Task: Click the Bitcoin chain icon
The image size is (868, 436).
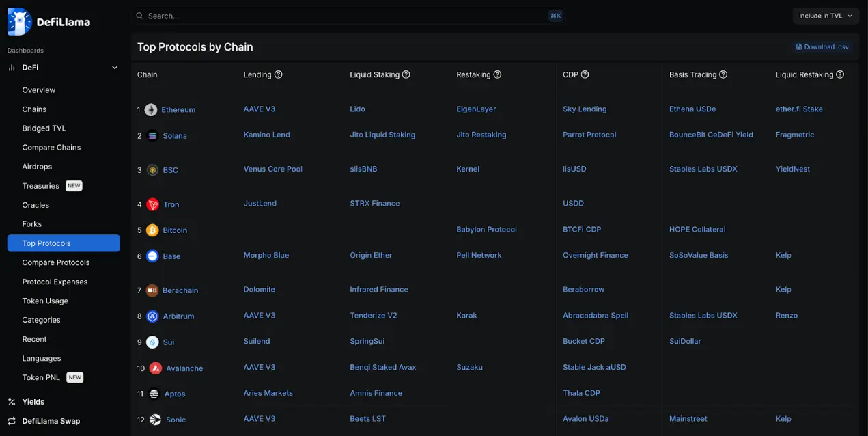Action: [x=152, y=230]
